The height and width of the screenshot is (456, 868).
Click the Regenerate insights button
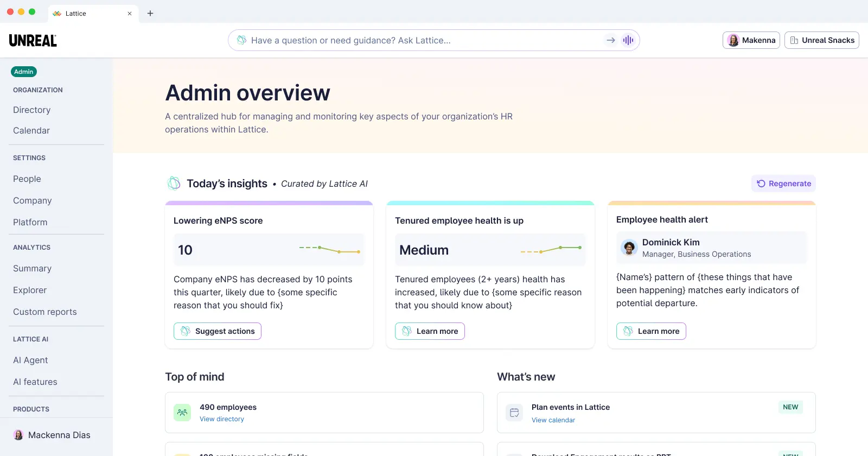[783, 183]
